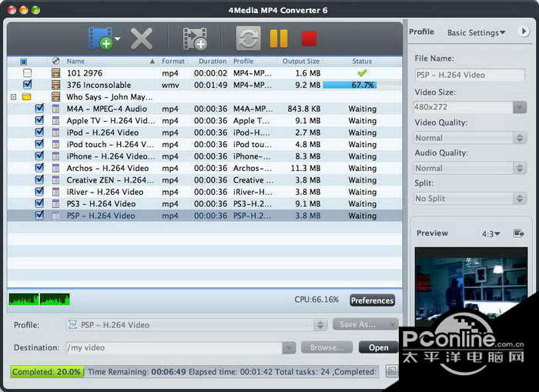Image resolution: width=539 pixels, height=392 pixels.
Task: Click document icon of M4A row
Action: point(55,109)
